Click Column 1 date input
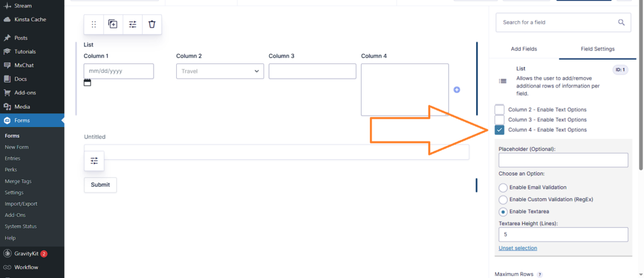The width and height of the screenshot is (644, 278). coord(119,71)
